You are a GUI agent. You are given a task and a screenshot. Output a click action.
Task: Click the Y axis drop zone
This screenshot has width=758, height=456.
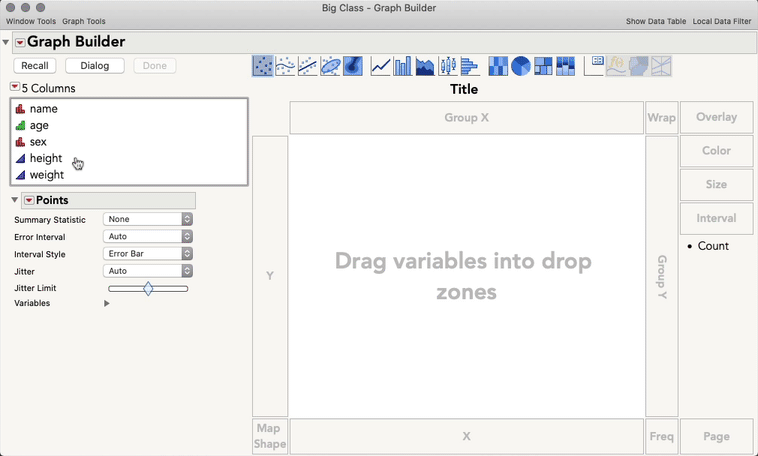coord(270,276)
